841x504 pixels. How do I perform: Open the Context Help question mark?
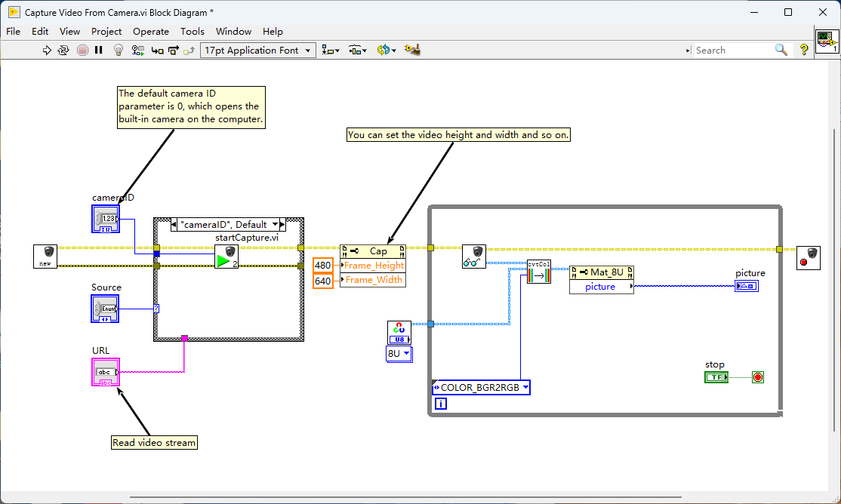pos(804,50)
